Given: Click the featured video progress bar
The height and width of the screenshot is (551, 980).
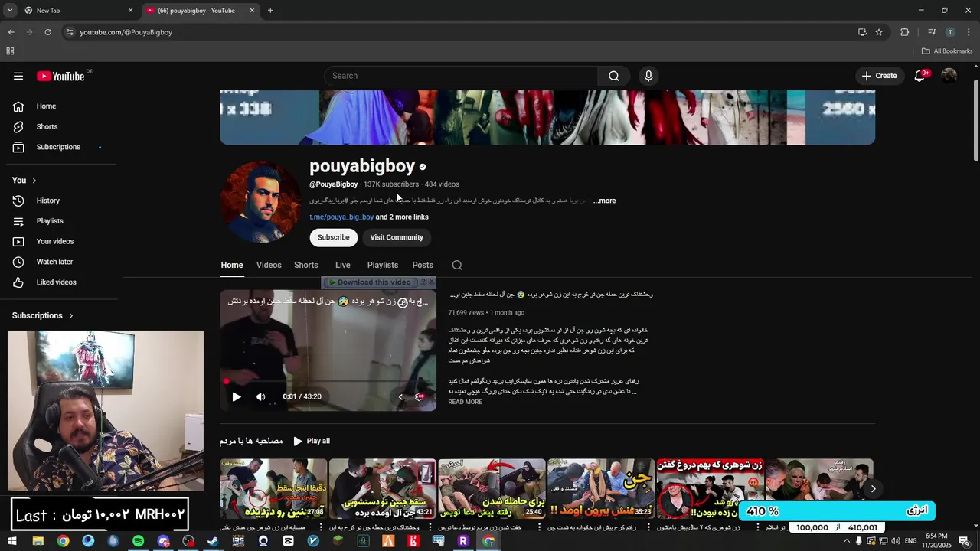Looking at the screenshot, I should click(x=328, y=381).
